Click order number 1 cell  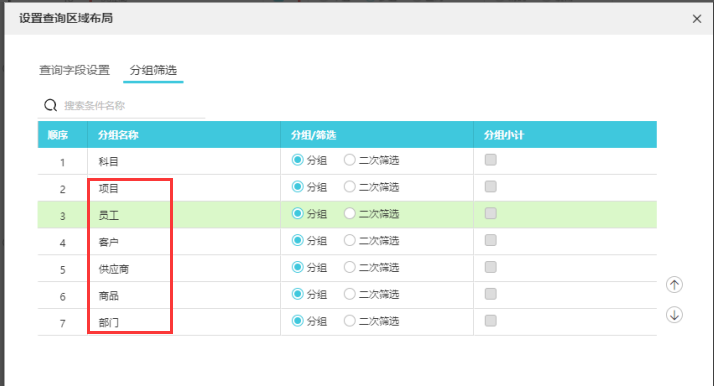pos(62,162)
